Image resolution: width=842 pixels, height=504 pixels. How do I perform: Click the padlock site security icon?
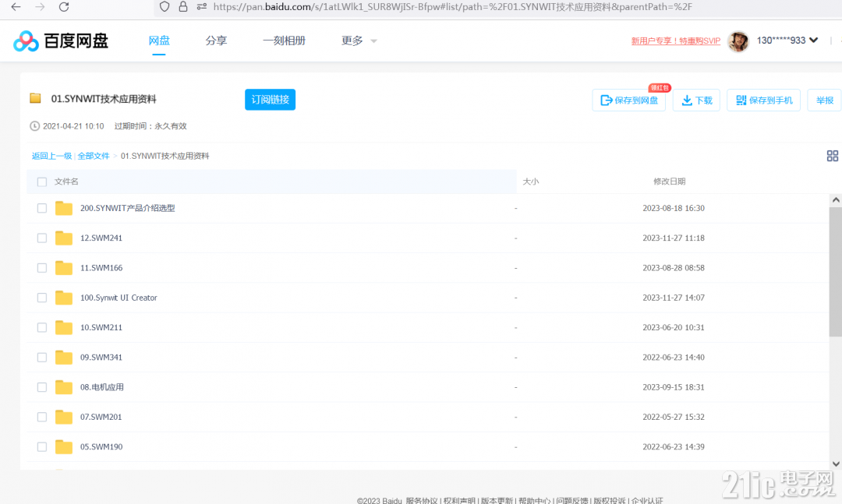(x=183, y=7)
